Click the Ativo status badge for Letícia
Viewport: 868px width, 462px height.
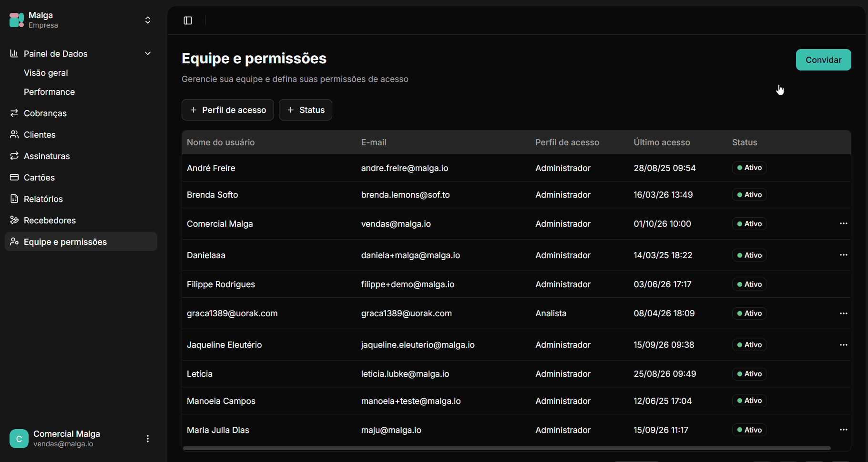(749, 374)
